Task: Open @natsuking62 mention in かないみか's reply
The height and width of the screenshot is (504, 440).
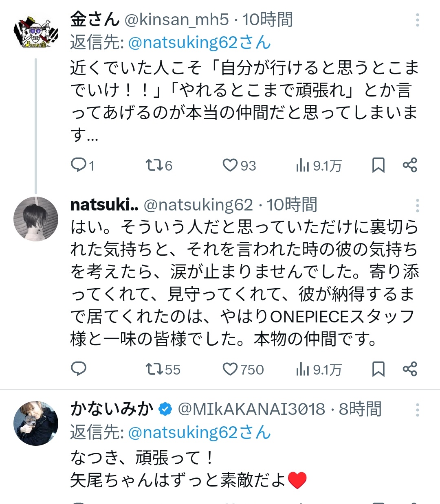Action: (x=199, y=432)
